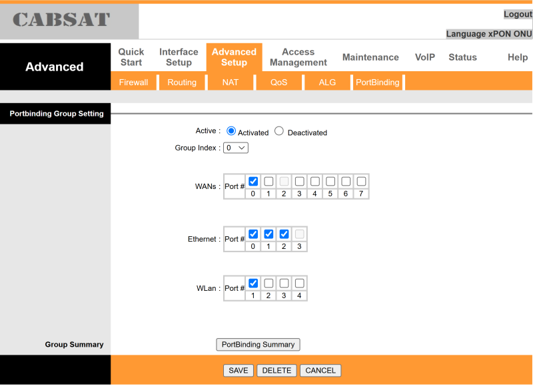Enable WANs port 1 checkbox
Screen dimensions: 533x392
[x=268, y=181]
